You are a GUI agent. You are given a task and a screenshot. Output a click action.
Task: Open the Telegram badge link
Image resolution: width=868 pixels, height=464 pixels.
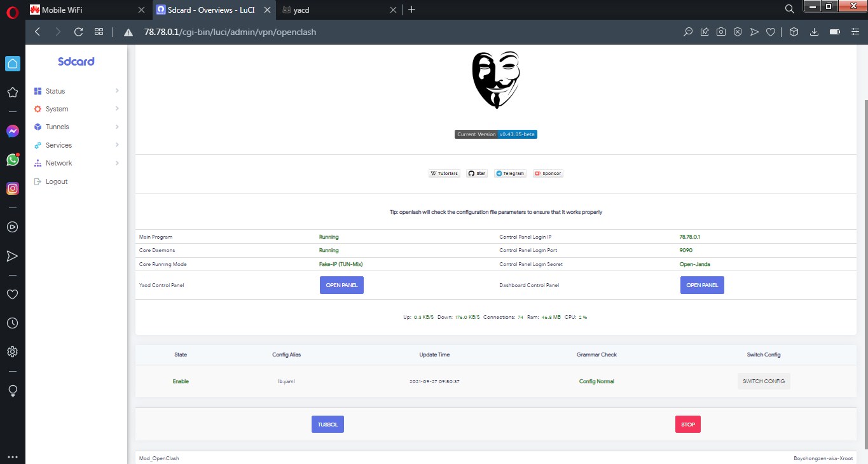[510, 173]
